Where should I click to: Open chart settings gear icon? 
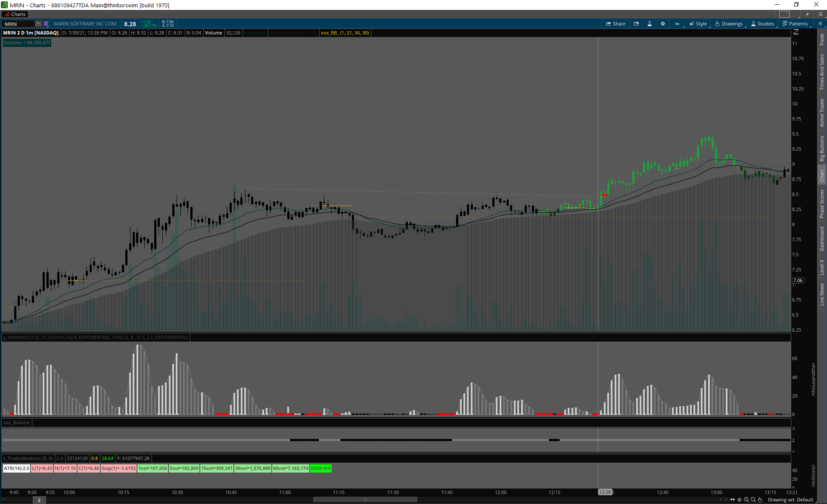(x=663, y=24)
